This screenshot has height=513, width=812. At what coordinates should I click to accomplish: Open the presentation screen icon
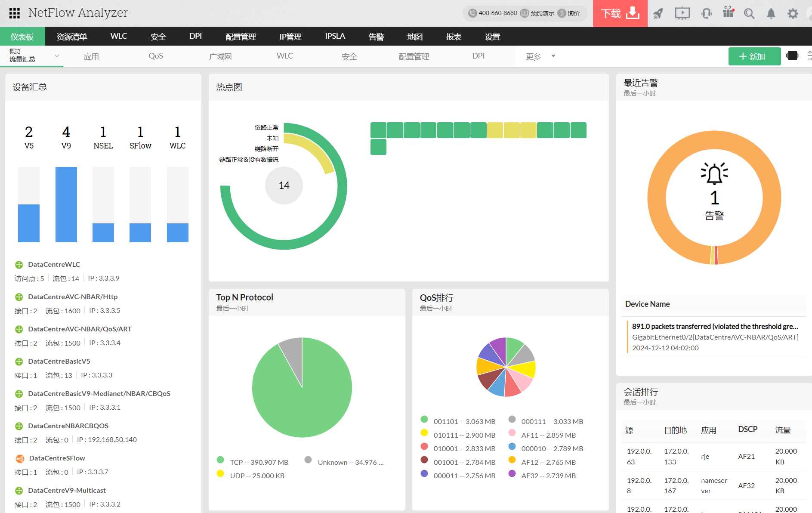coord(682,14)
